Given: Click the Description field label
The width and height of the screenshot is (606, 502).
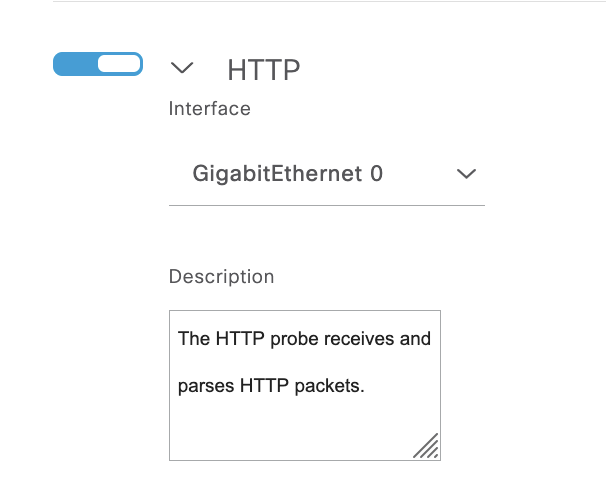Looking at the screenshot, I should click(x=221, y=276).
